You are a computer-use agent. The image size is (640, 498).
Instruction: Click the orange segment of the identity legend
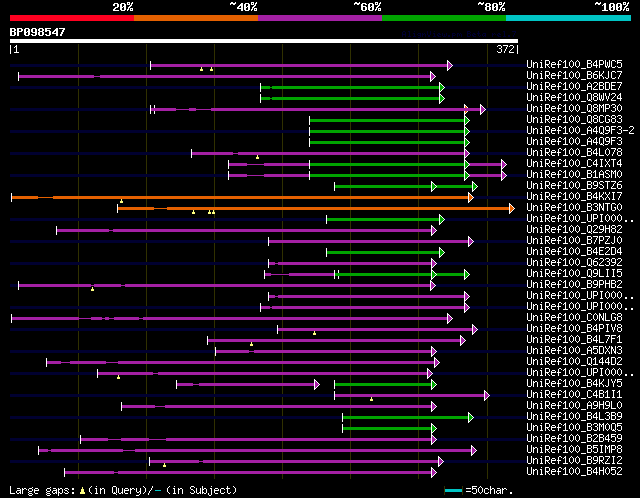pos(196,18)
